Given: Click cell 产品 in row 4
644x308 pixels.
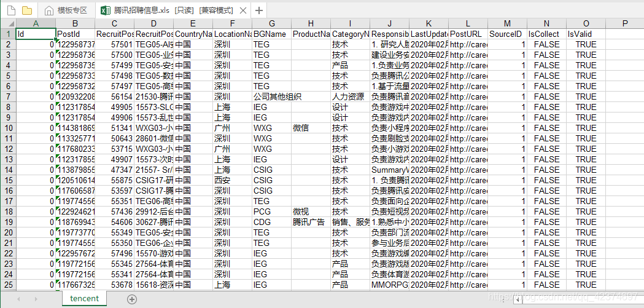Looking at the screenshot, I should (350, 65).
